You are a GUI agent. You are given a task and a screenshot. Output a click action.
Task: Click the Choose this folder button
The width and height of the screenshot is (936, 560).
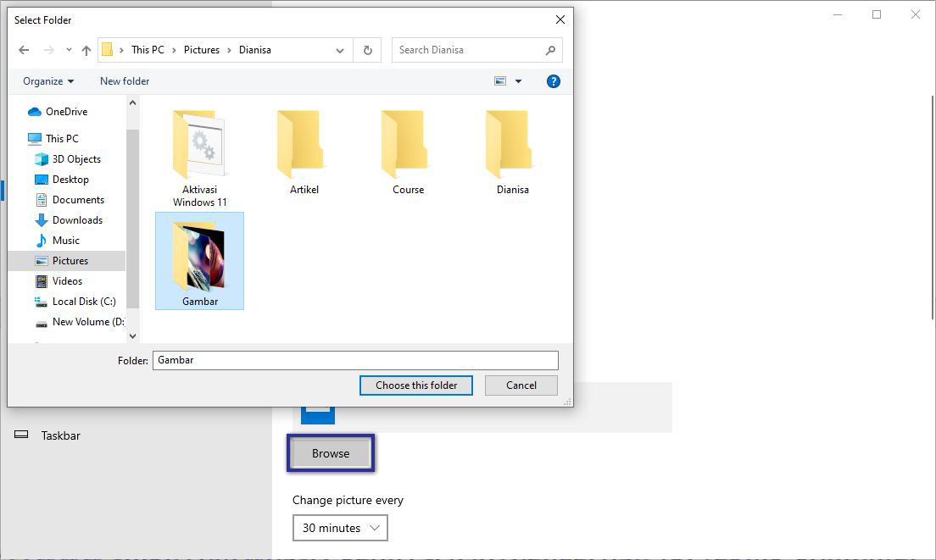[415, 385]
